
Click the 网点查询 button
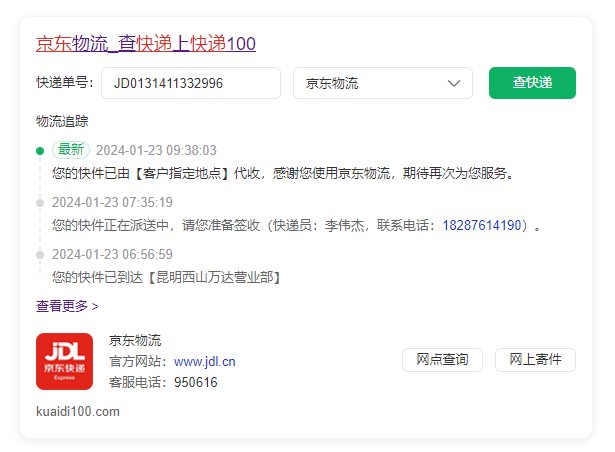(x=442, y=359)
